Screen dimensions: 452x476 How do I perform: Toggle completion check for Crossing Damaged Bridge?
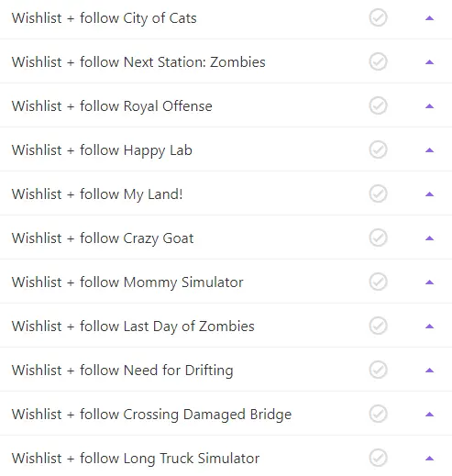pyautogui.click(x=378, y=414)
